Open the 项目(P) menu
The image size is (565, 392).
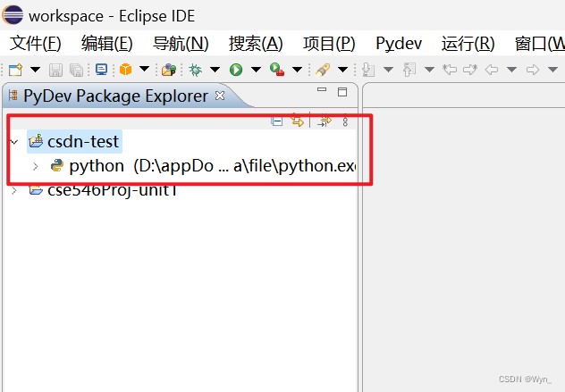pyautogui.click(x=329, y=44)
